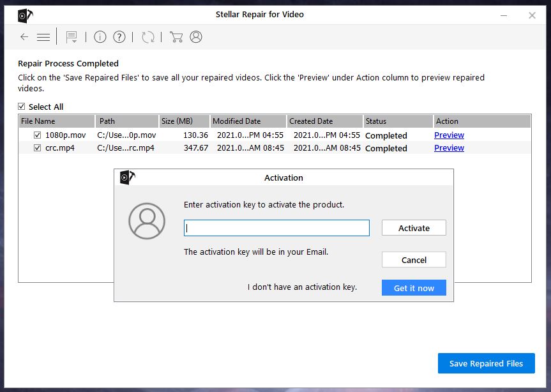Screen dimensions: 551x392
Task: Click created date 2021.0...AM 08:45
Action: click(x=327, y=148)
